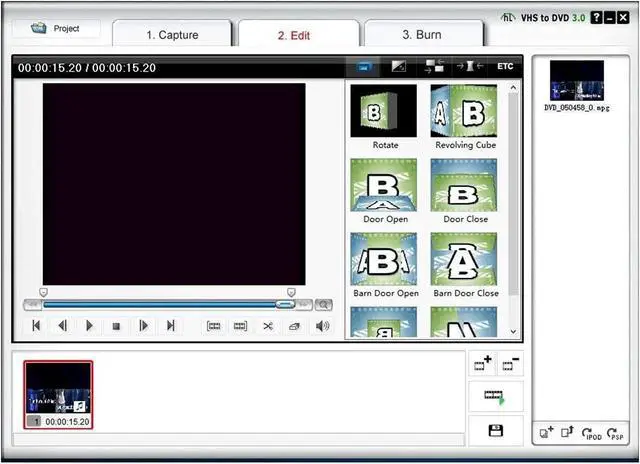
Task: Remove a clip from the storyboard (minus icon)
Action: (510, 362)
